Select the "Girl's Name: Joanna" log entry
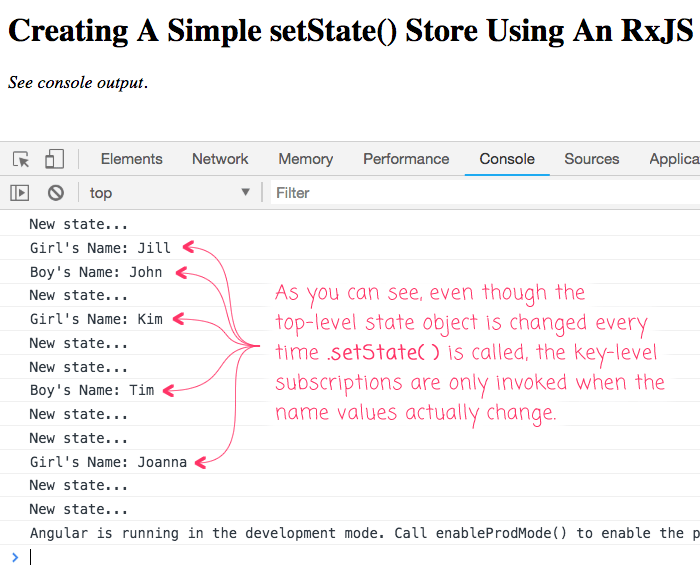This screenshot has width=700, height=575. point(350,462)
